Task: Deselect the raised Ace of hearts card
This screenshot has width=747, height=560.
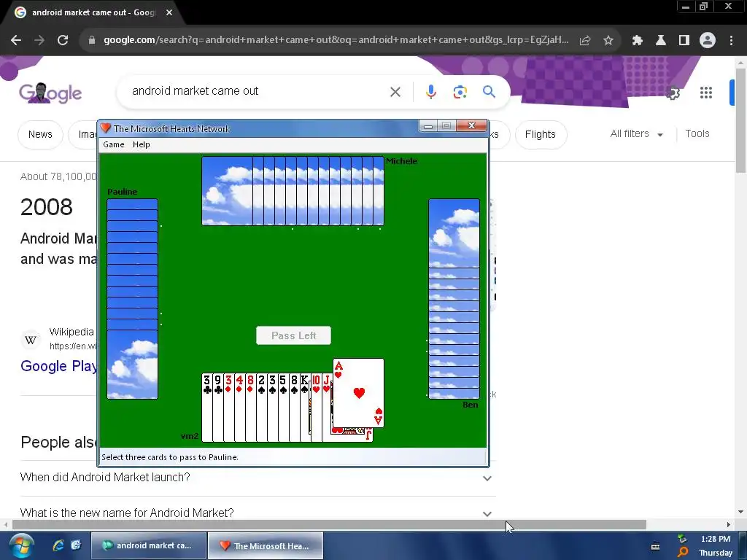Action: click(x=358, y=393)
